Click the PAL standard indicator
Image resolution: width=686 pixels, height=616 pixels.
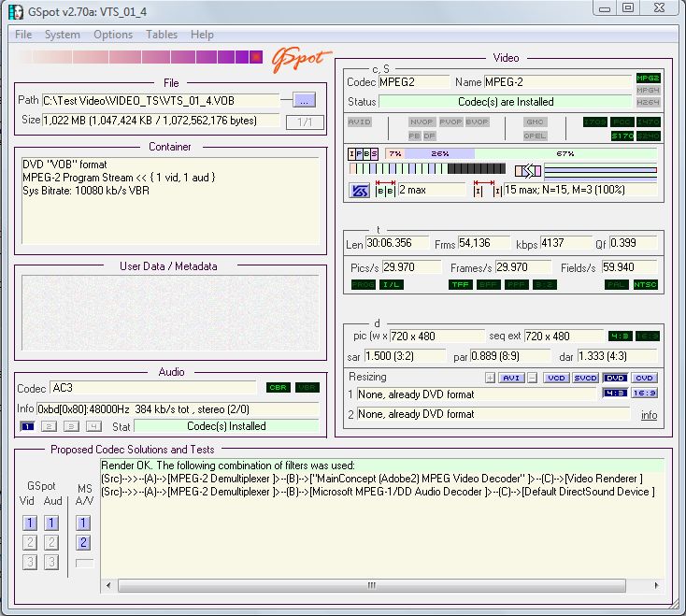click(617, 285)
